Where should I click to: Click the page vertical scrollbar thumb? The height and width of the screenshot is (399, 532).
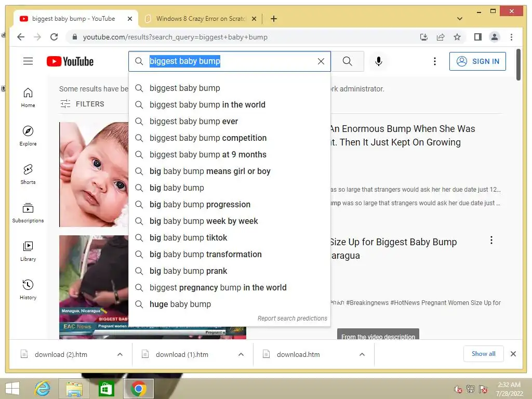tap(518, 65)
